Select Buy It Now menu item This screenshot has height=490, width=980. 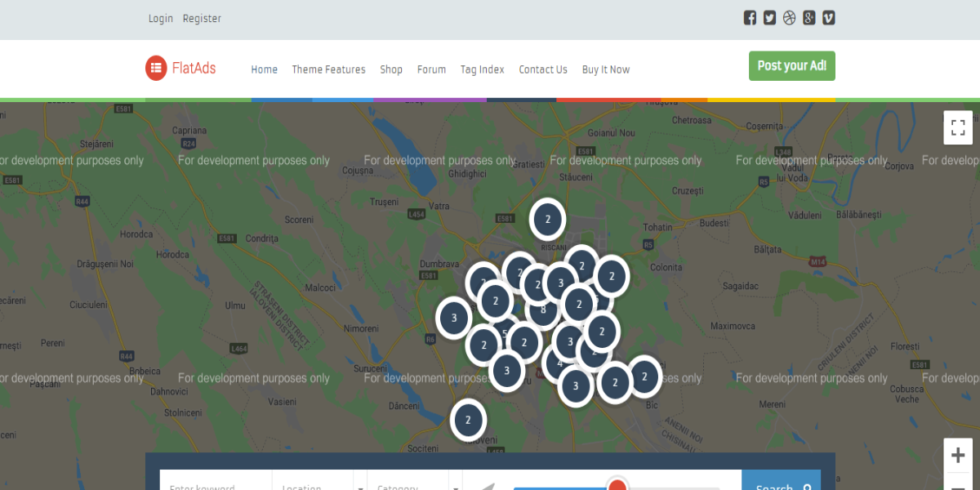[606, 69]
